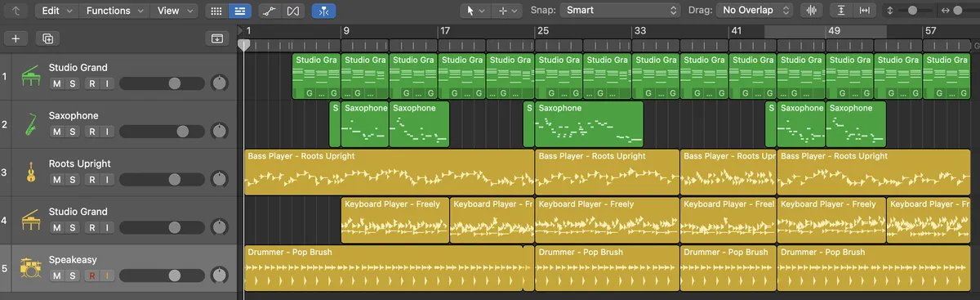Open the Functions menu dropdown
The width and height of the screenshot is (980, 300).
click(x=114, y=11)
